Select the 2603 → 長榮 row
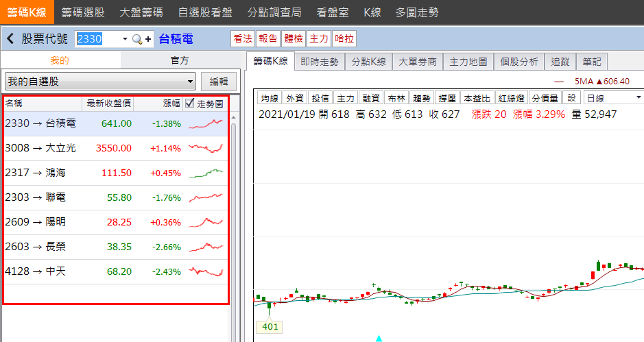 click(x=116, y=247)
